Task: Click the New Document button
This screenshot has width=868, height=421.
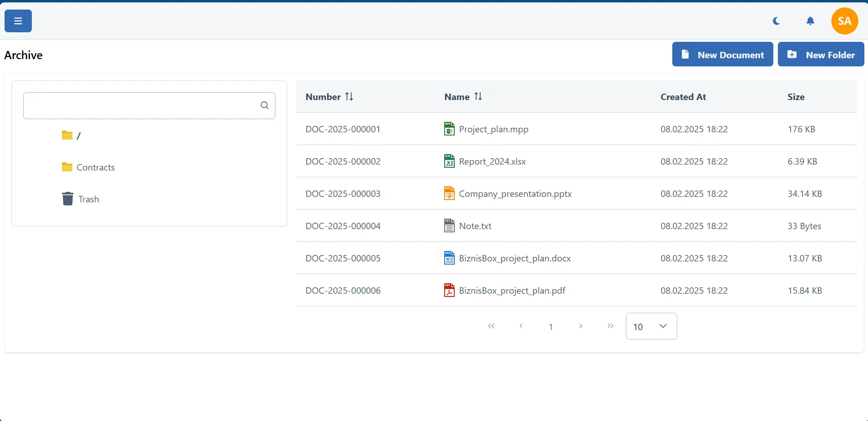Action: click(x=722, y=55)
